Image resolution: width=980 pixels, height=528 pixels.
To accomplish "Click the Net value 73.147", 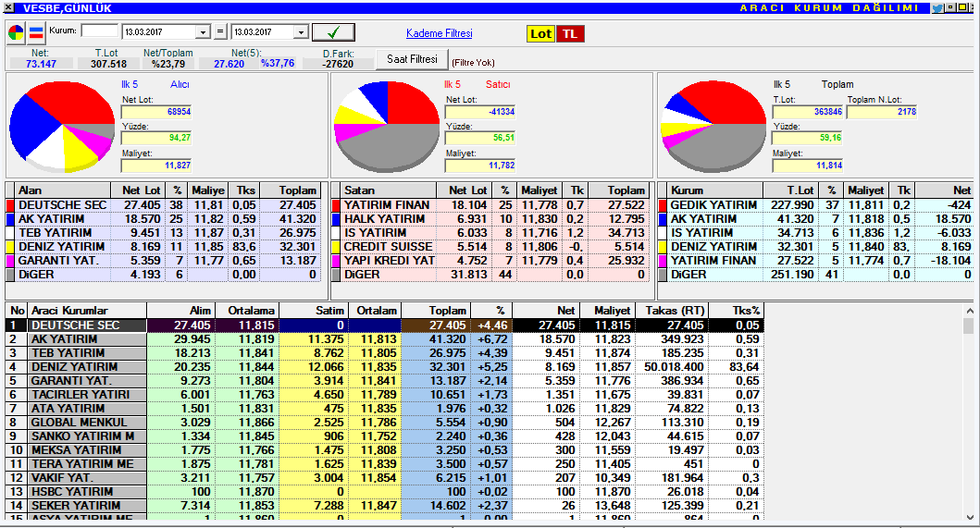I will [41, 64].
